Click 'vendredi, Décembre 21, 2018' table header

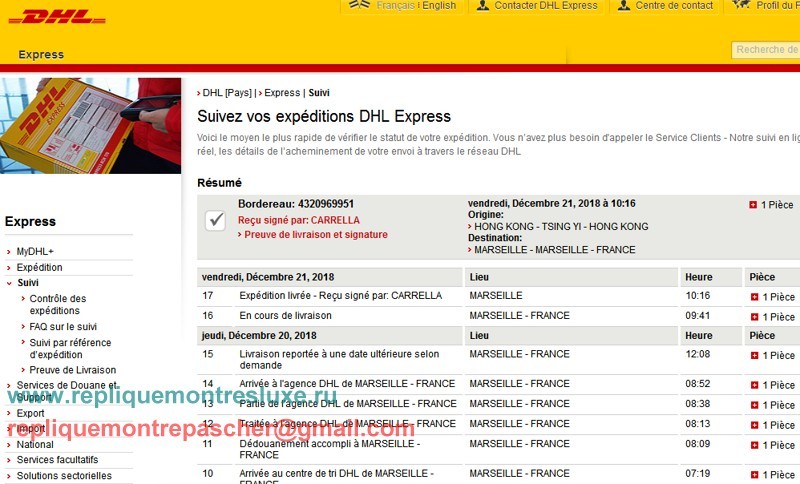pyautogui.click(x=268, y=277)
